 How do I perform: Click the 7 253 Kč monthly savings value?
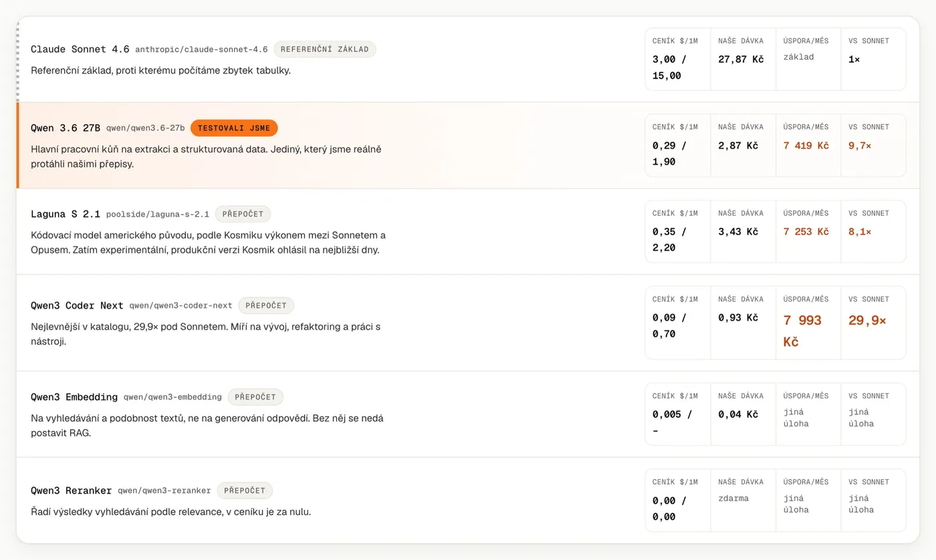tap(806, 232)
